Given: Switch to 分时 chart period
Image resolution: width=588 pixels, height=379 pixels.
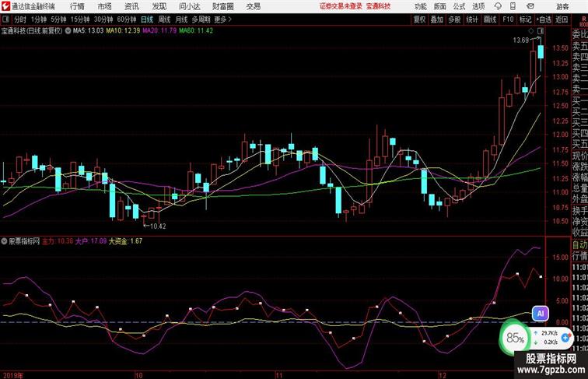Looking at the screenshot, I should [x=20, y=19].
